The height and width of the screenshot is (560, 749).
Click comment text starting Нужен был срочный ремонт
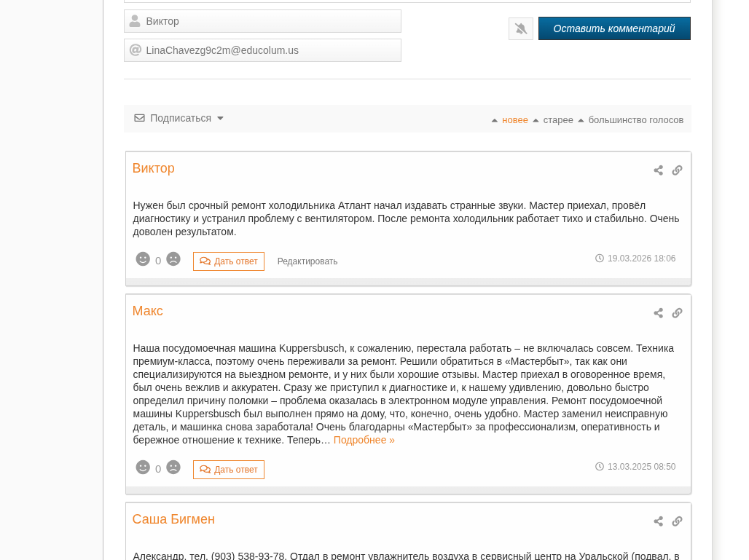(406, 218)
